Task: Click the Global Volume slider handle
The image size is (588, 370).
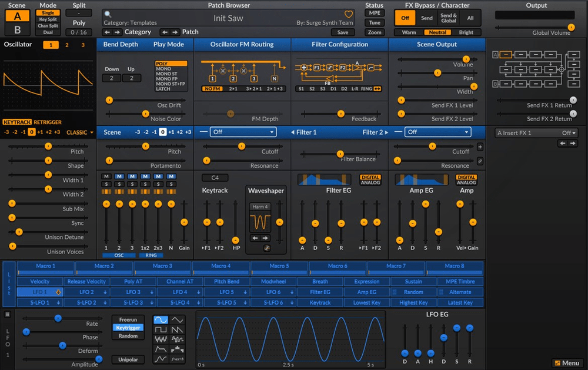Action: point(570,27)
